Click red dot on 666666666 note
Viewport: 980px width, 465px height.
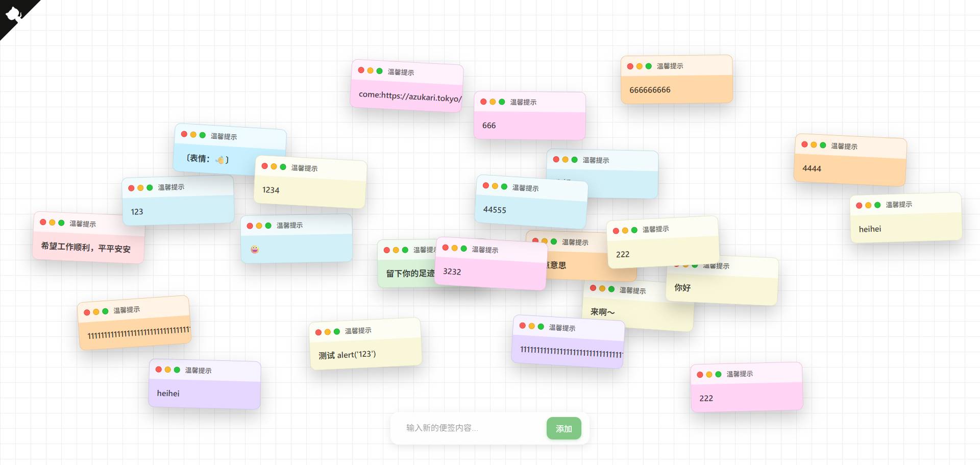630,66
